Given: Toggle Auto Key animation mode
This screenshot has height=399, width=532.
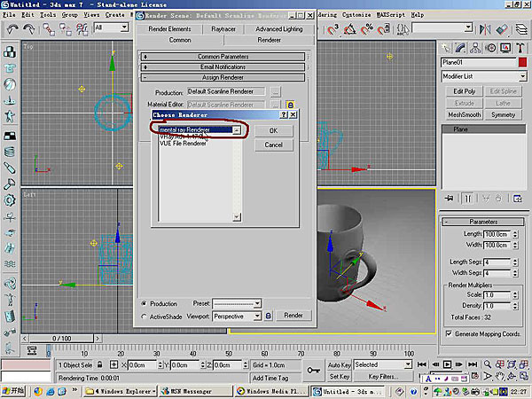Looking at the screenshot, I should 339,364.
